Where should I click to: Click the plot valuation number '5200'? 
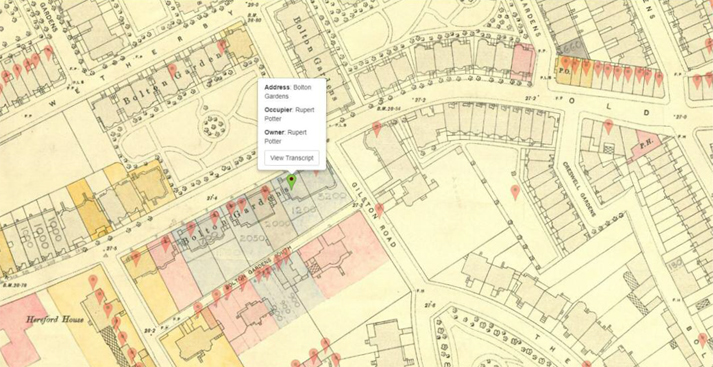coord(332,196)
